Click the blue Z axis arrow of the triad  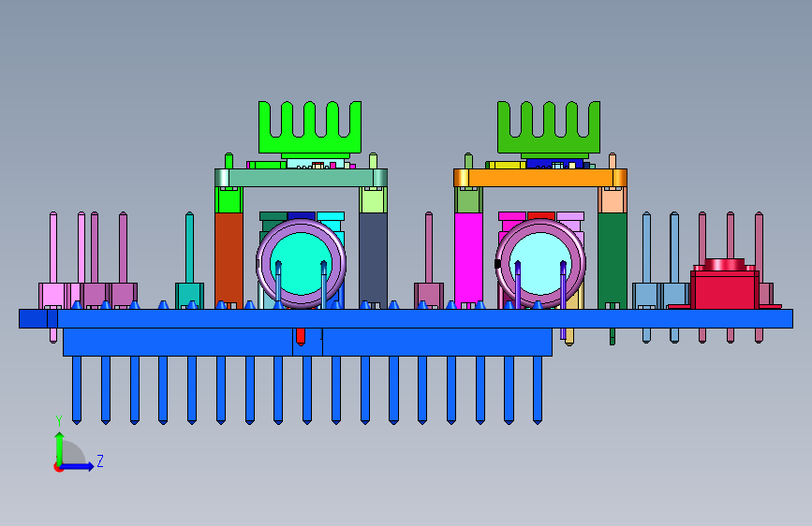coord(78,466)
